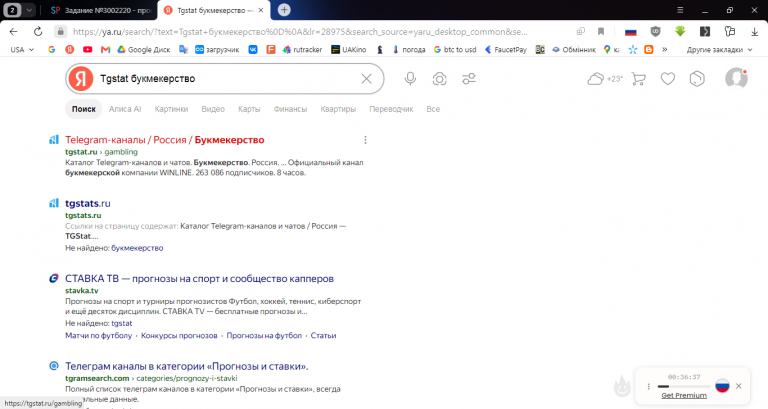Open the Yandex weather cloud +23° widget
This screenshot has height=409, width=768.
tap(605, 78)
